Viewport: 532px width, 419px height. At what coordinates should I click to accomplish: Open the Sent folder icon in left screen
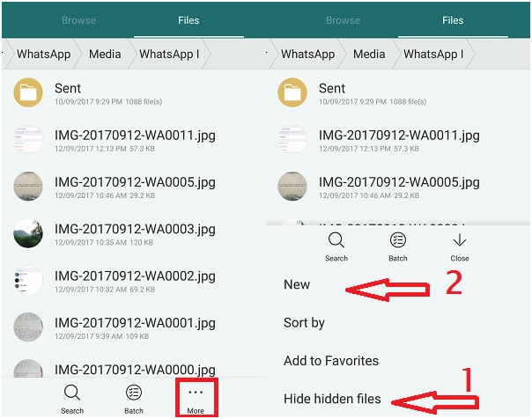tap(28, 92)
